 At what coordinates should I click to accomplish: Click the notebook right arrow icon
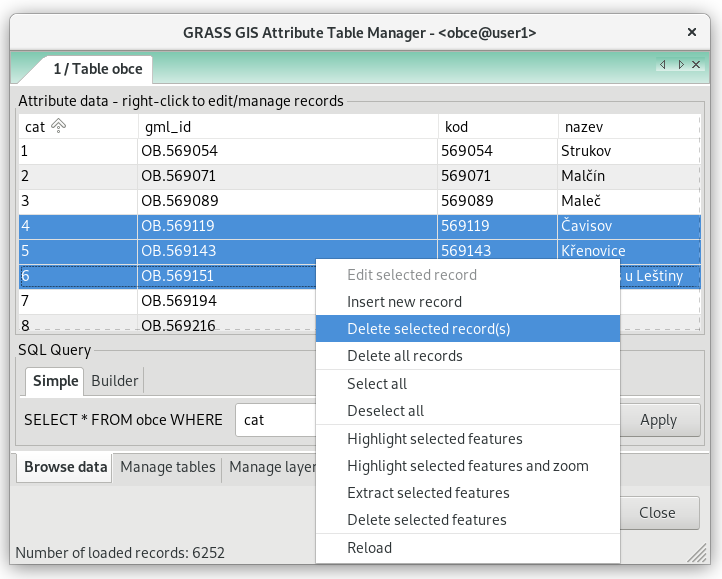pyautogui.click(x=681, y=64)
